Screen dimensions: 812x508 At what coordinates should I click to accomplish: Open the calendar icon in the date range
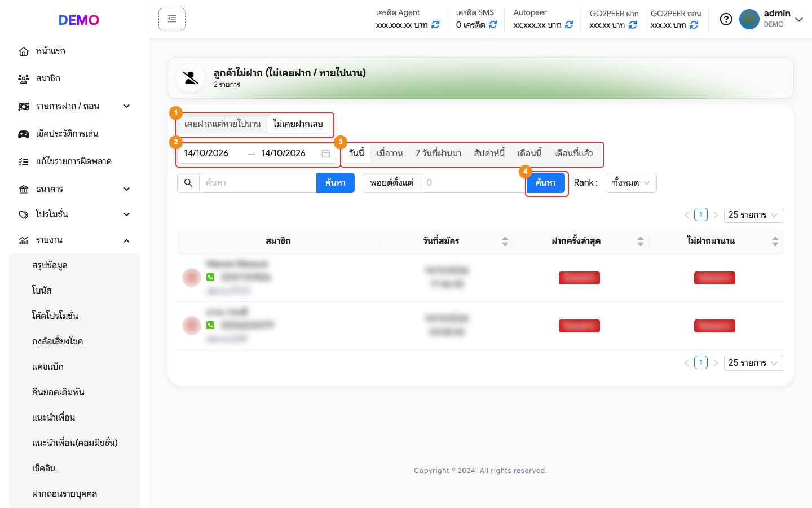326,154
